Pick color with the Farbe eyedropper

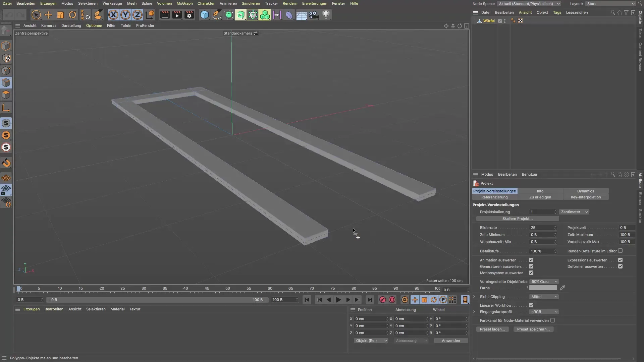point(562,288)
